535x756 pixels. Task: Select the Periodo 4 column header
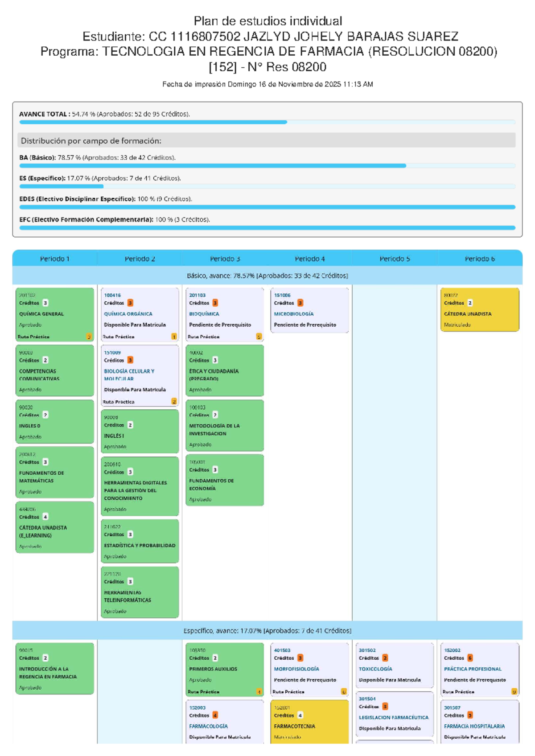pos(309,259)
